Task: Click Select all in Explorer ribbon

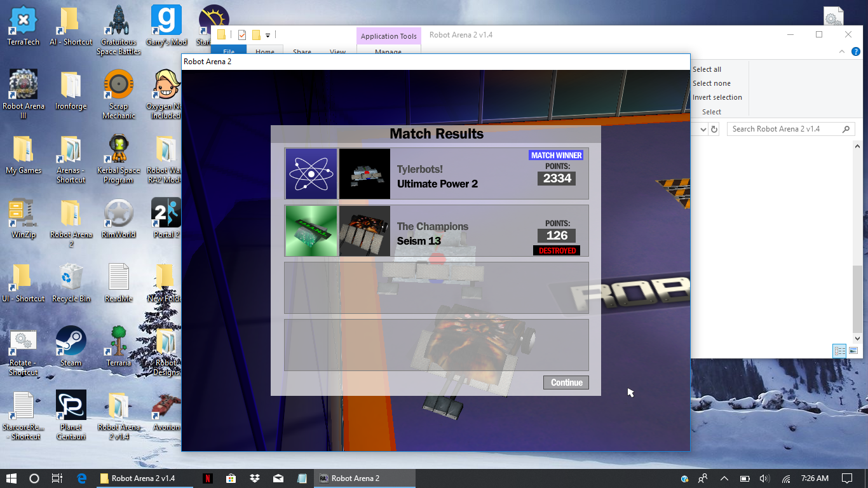Action: point(707,69)
